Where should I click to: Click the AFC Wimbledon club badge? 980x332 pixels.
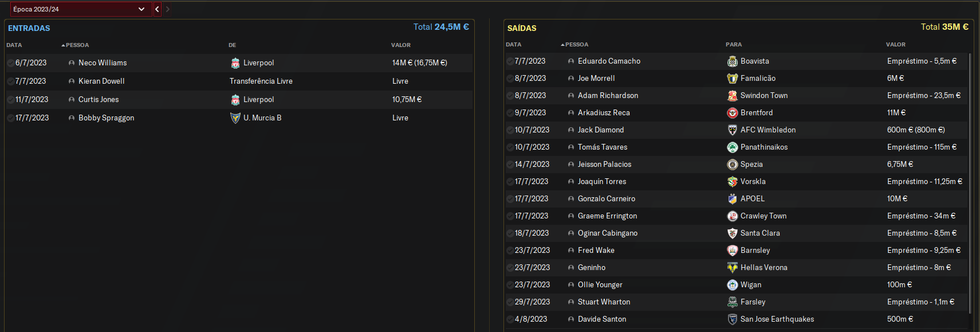(732, 130)
